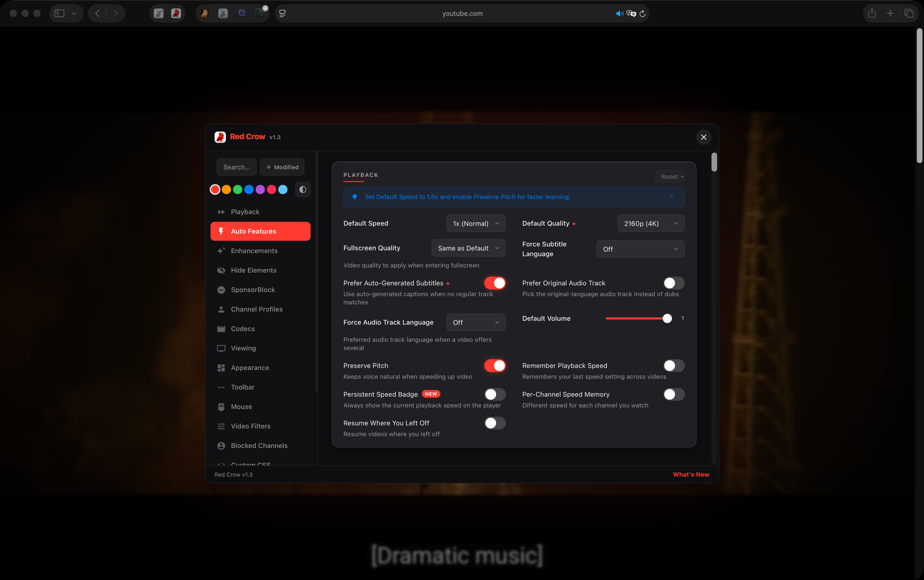This screenshot has height=580, width=924.
Task: Open Force Subtitle Language dropdown
Action: click(640, 249)
